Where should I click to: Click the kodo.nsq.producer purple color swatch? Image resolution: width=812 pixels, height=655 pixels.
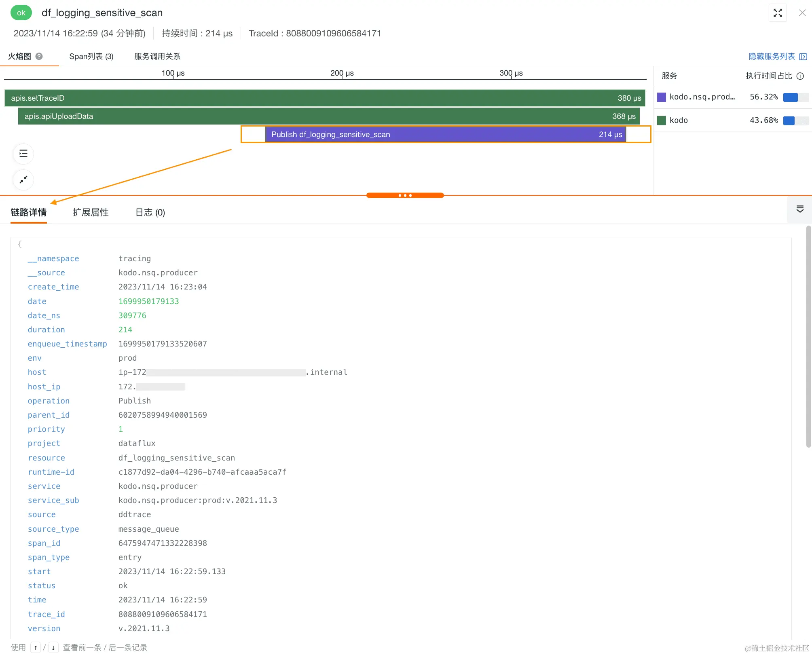pos(662,97)
